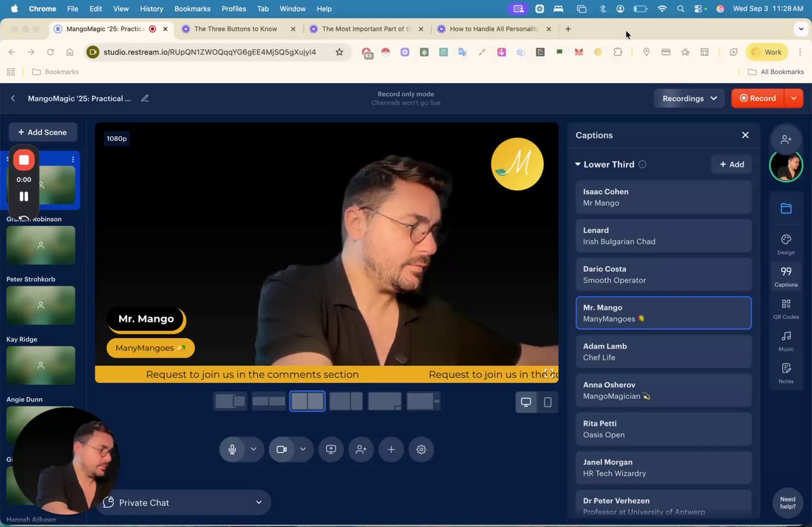812x527 pixels.
Task: Switch to The Most Important Part tab
Action: 366,29
